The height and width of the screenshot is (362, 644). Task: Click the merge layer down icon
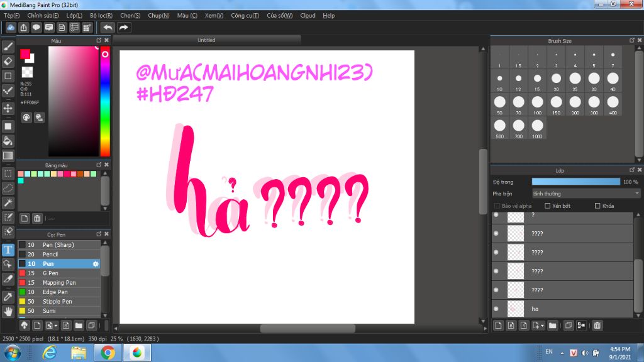point(581,326)
